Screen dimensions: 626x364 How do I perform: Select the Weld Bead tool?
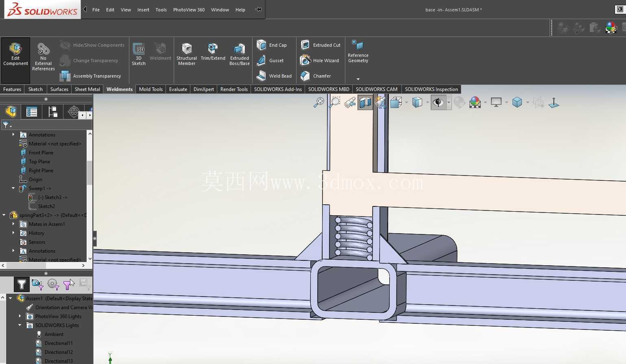(x=274, y=76)
